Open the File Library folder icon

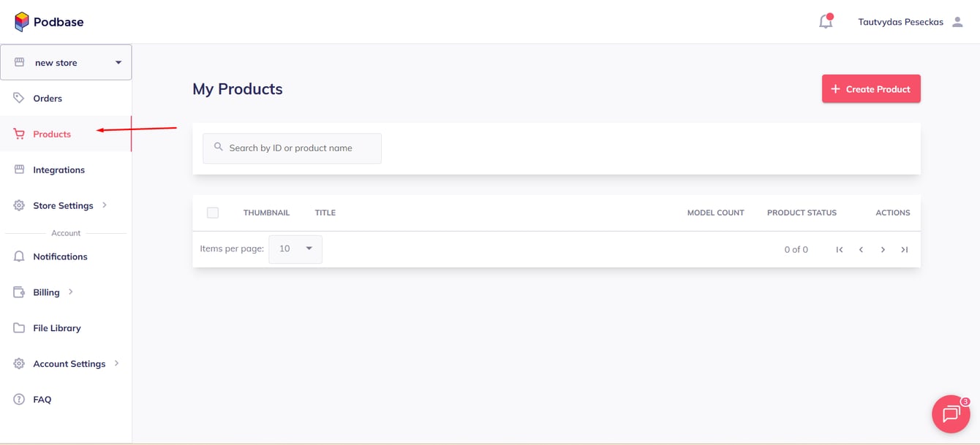click(18, 327)
